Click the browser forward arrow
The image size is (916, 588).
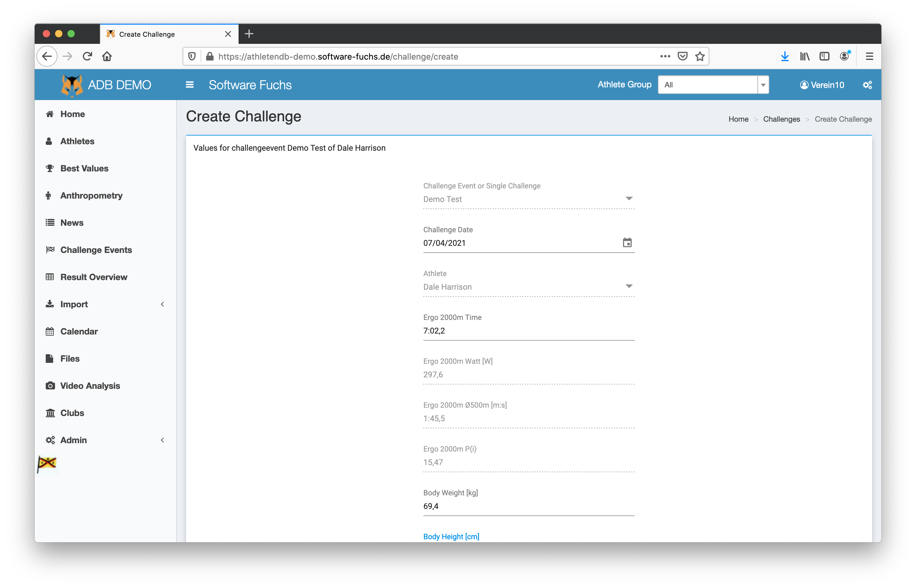(x=67, y=57)
